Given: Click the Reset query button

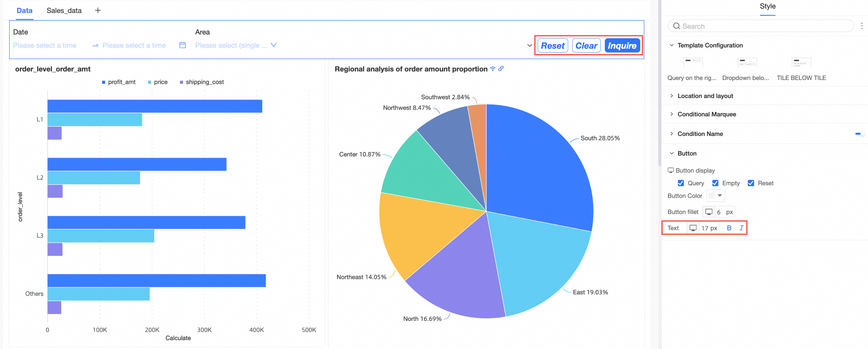Looking at the screenshot, I should 553,46.
